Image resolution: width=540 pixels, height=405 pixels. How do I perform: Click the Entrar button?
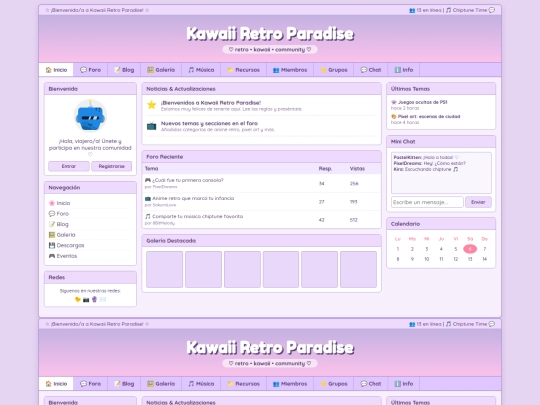[x=69, y=166]
